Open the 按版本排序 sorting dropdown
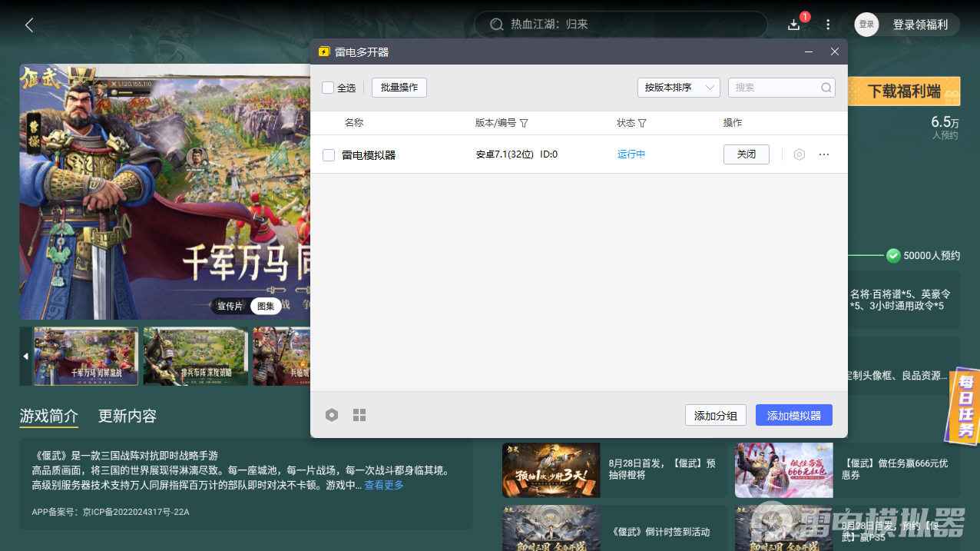 (x=677, y=87)
